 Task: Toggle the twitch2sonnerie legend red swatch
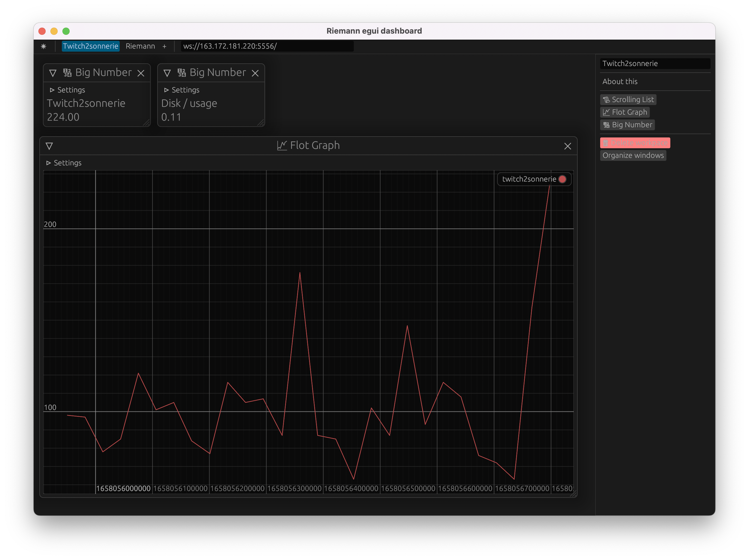point(562,179)
